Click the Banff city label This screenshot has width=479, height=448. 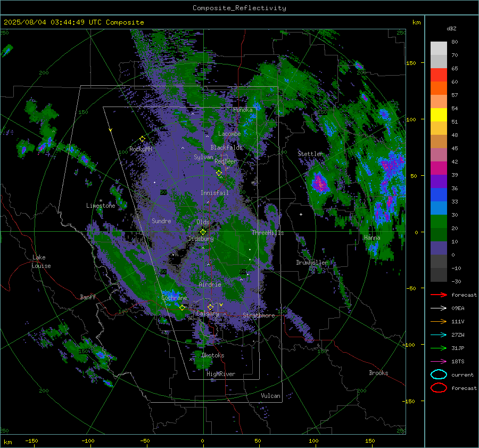[88, 297]
